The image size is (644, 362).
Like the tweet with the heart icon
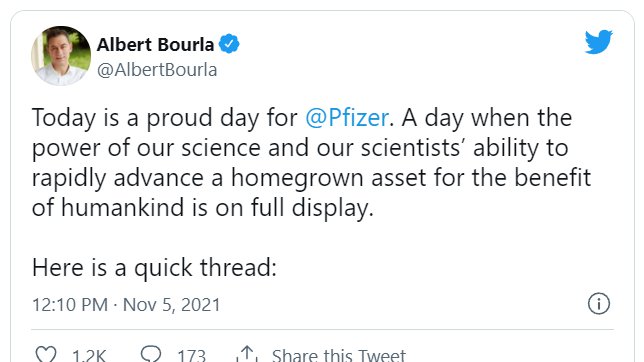tap(46, 354)
